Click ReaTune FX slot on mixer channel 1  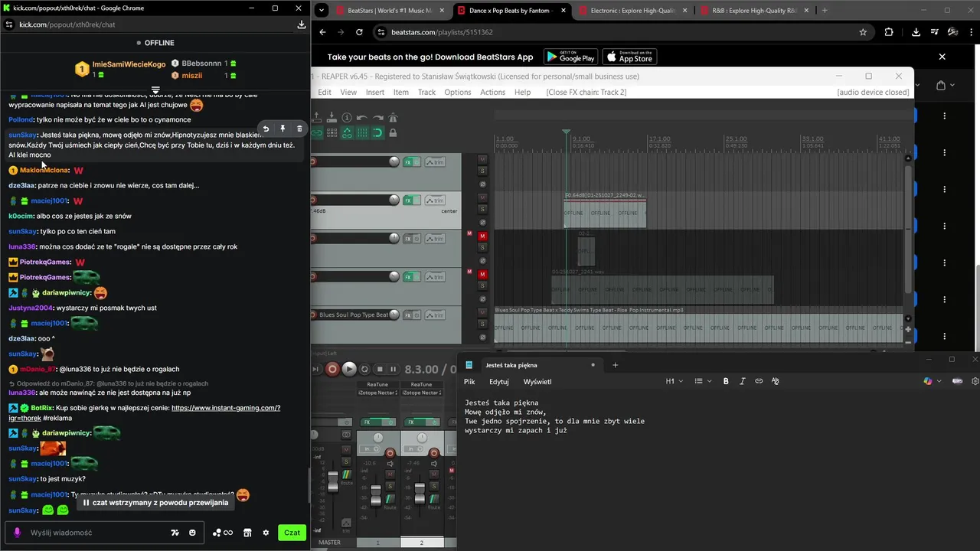377,384
